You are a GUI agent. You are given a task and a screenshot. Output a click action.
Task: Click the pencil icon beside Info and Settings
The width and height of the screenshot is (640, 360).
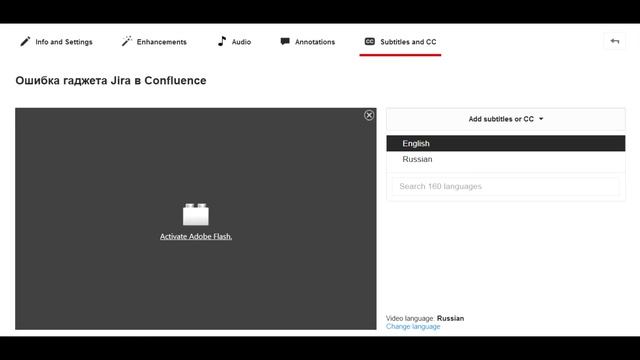click(x=25, y=41)
